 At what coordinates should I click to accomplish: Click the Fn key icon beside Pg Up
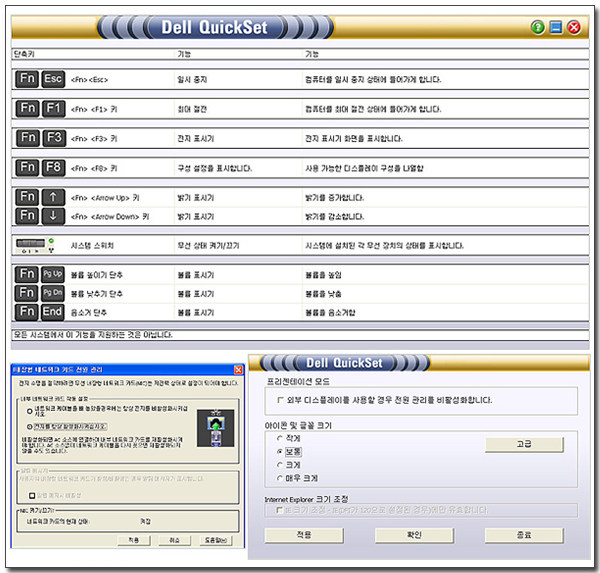pos(27,274)
